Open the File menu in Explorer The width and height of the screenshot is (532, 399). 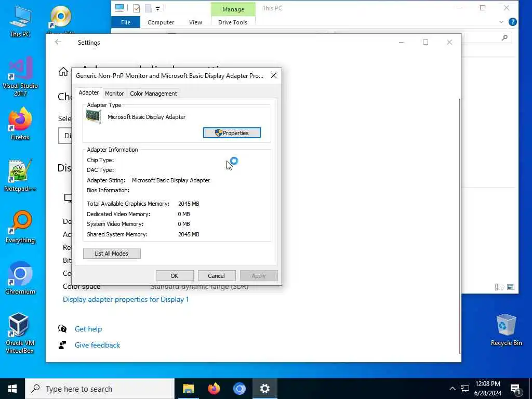[126, 22]
